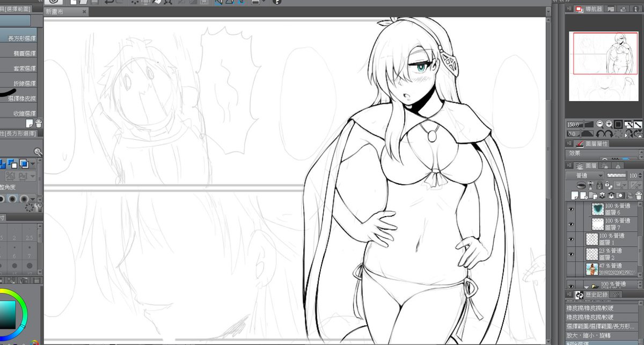
Task: Create a new sub tool copy
Action: coord(31,124)
